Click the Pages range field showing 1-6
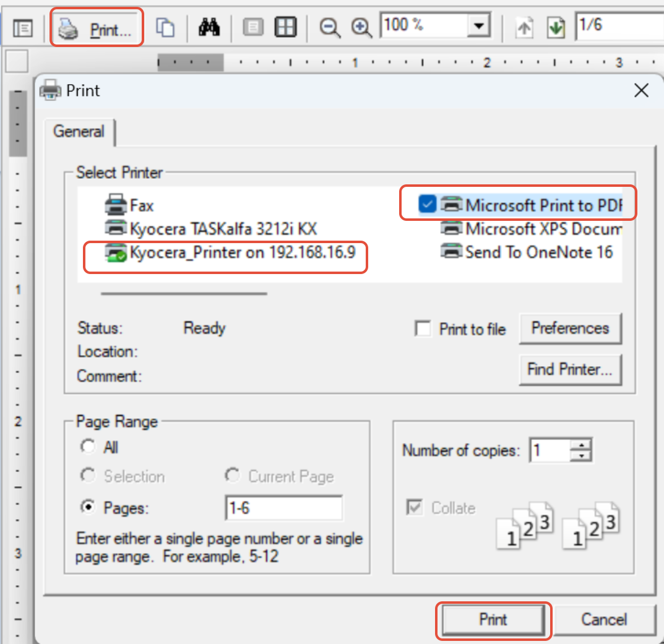 point(283,508)
